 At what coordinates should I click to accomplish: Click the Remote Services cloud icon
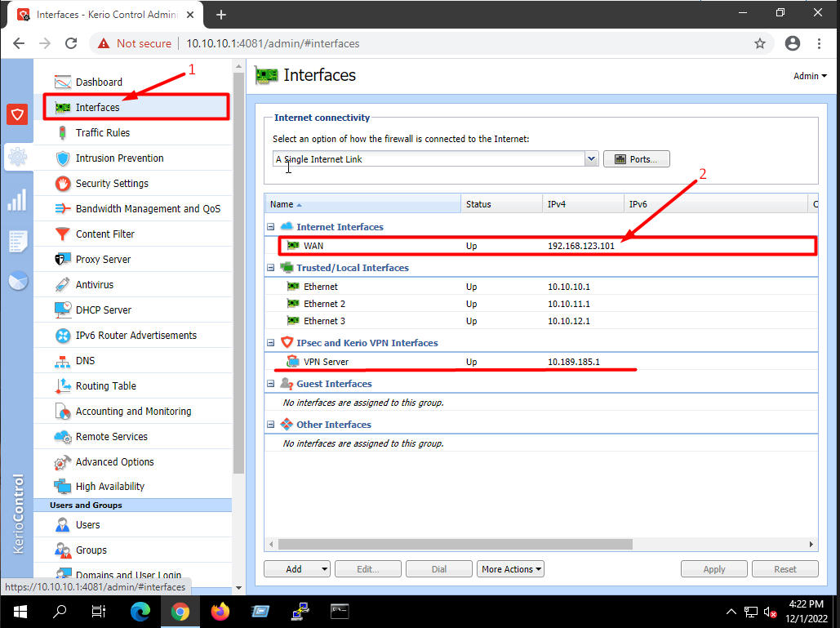[63, 437]
